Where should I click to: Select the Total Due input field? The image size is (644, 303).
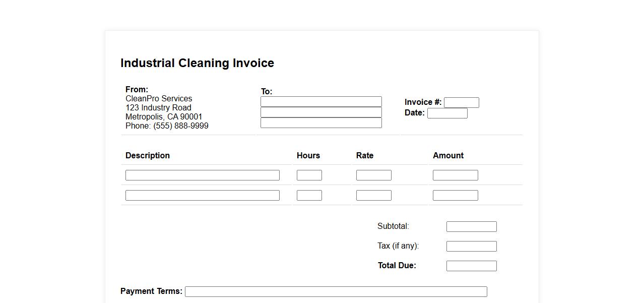[x=471, y=266]
